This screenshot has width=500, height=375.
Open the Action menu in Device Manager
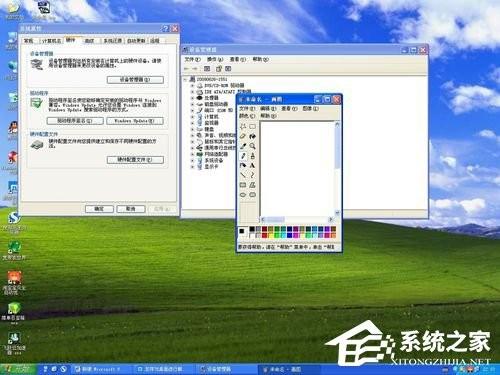coord(215,59)
